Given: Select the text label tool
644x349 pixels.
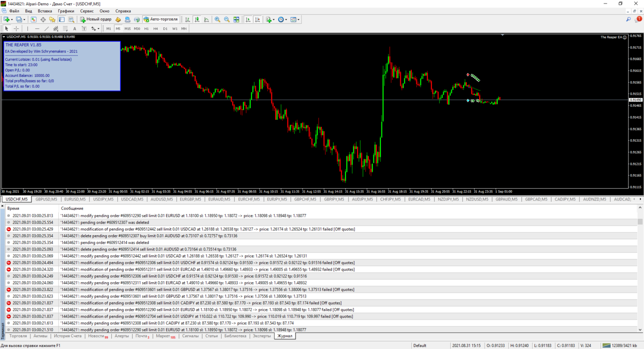Looking at the screenshot, I should [x=84, y=28].
